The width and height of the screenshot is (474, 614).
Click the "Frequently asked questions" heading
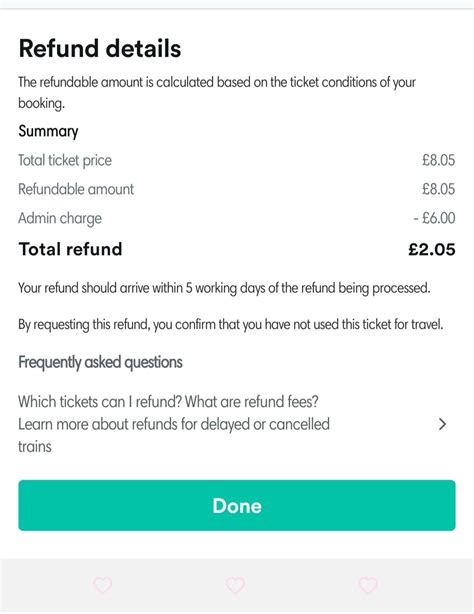pyautogui.click(x=100, y=362)
